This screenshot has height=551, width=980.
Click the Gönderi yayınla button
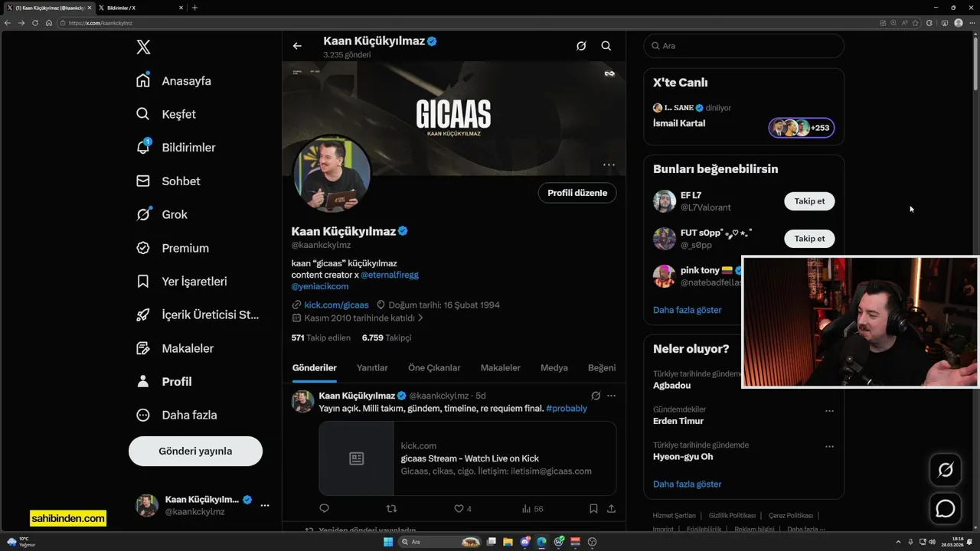tap(195, 451)
